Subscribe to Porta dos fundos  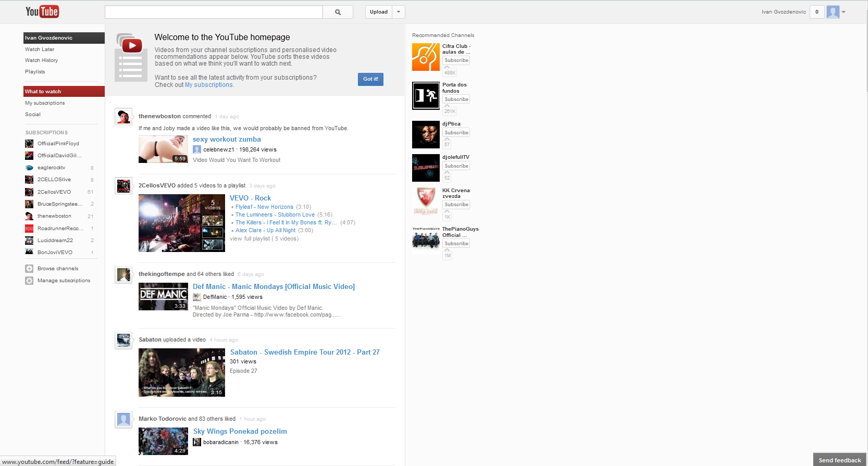(456, 99)
